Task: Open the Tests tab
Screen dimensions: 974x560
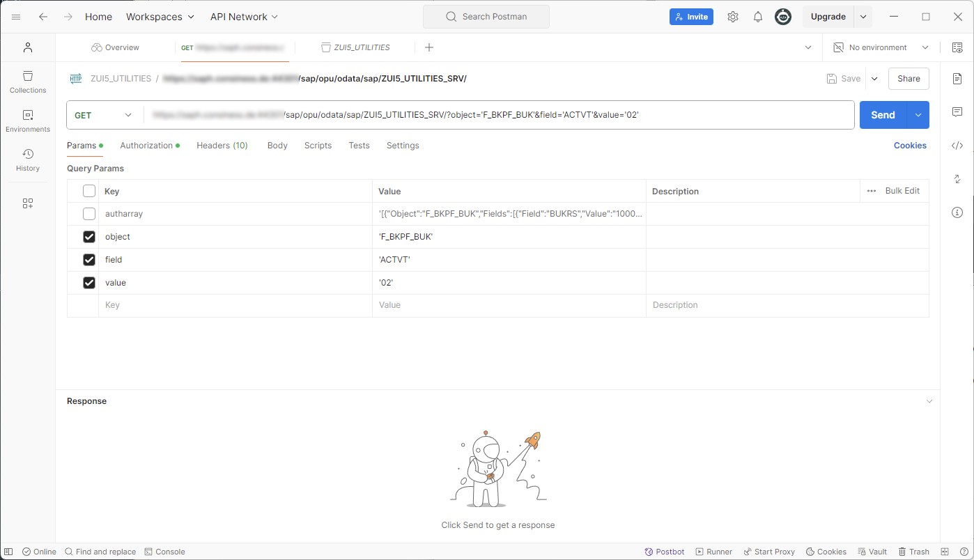Action: click(x=359, y=146)
